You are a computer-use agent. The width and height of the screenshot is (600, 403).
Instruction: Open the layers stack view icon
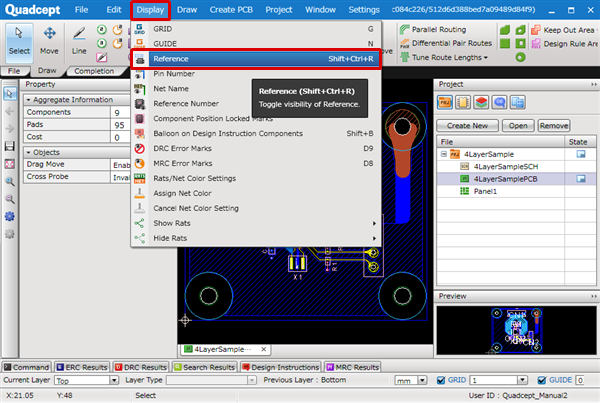click(481, 103)
